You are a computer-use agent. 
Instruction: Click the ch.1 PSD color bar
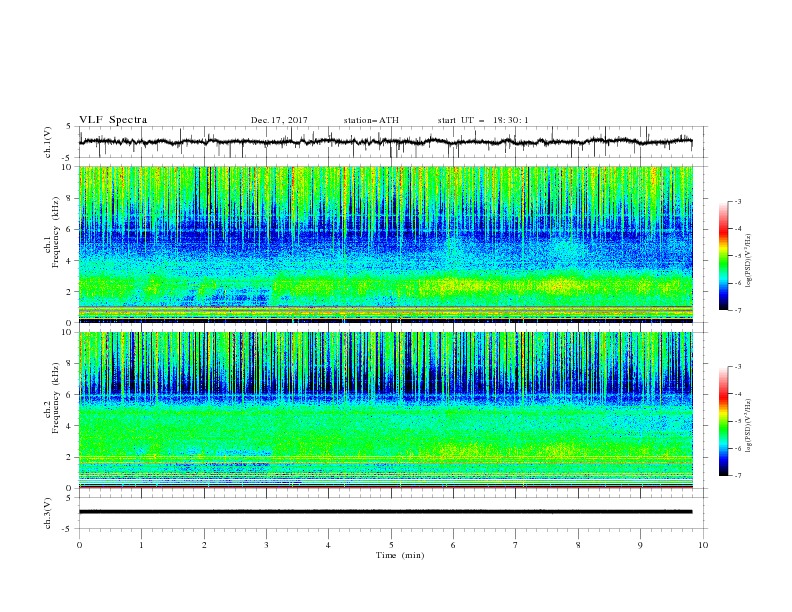(723, 256)
